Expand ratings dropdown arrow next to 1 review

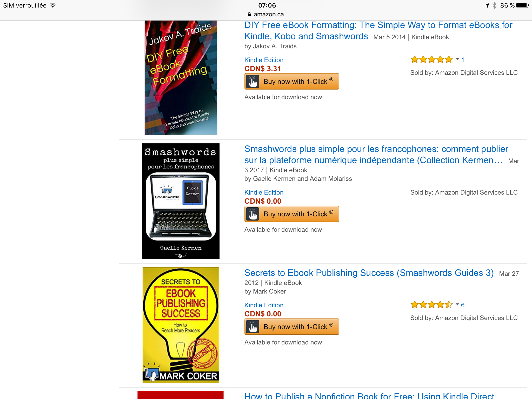457,59
